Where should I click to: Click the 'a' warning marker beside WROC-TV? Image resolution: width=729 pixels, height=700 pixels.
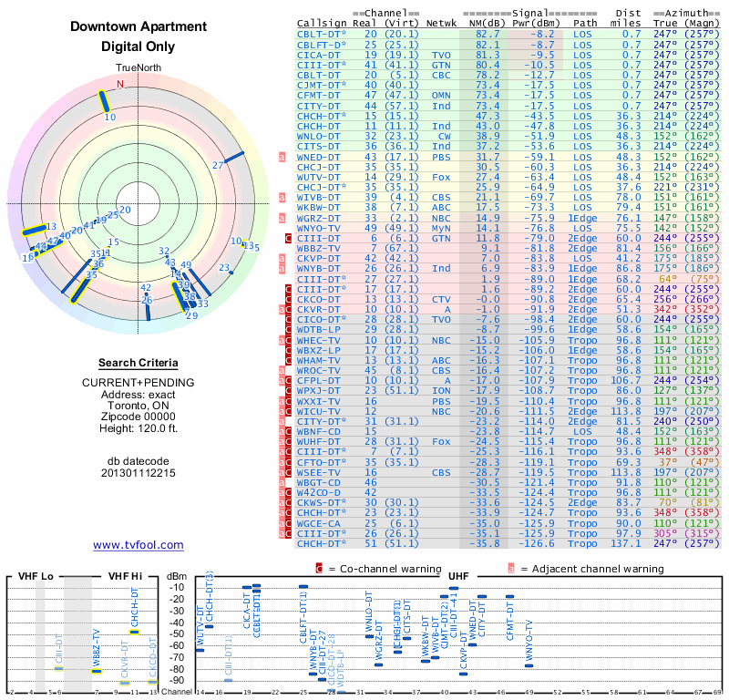tap(282, 371)
